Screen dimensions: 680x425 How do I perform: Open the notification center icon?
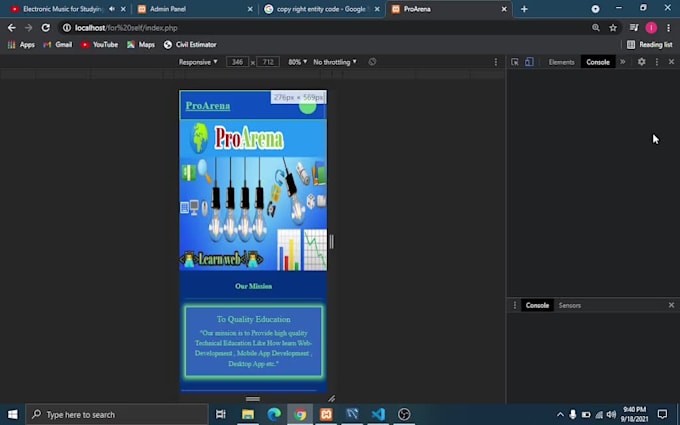[x=662, y=415]
